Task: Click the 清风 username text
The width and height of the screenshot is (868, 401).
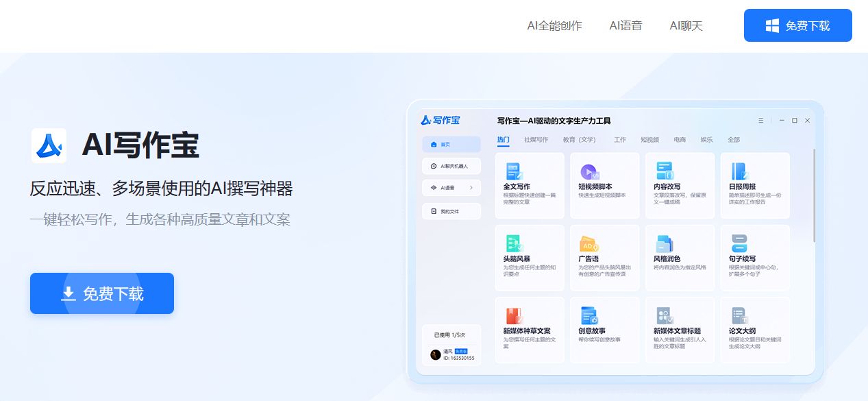Action: point(447,351)
